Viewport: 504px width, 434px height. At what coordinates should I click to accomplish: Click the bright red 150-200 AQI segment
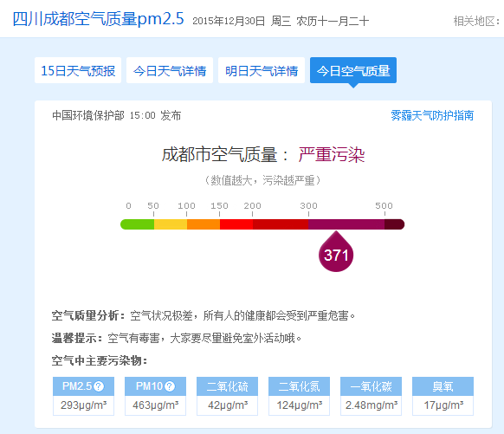pos(236,224)
